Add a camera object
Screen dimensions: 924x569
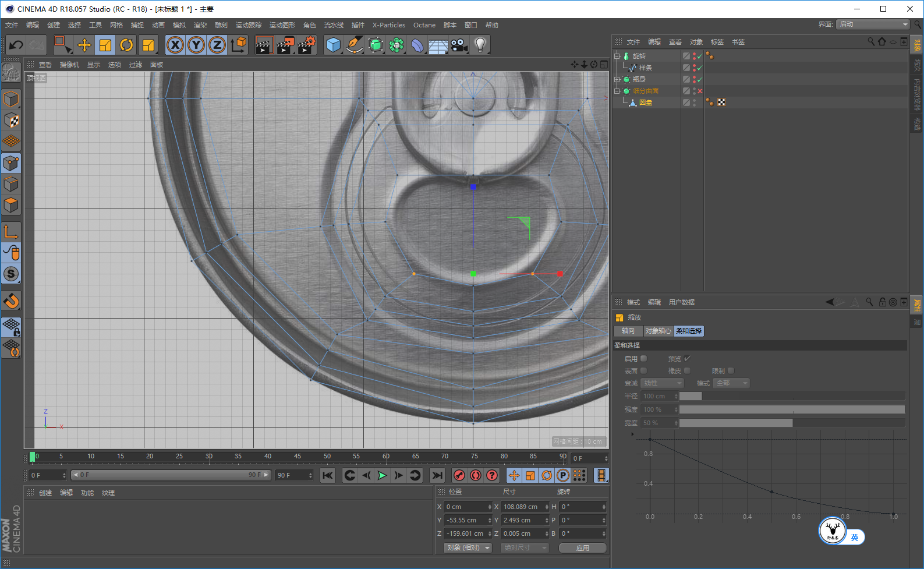[x=459, y=45]
